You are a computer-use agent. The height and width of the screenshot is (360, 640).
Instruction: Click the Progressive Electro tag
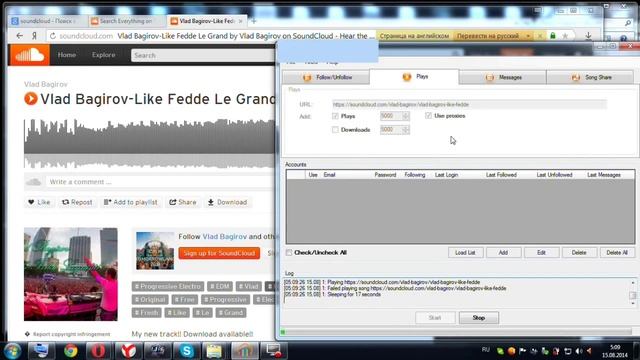click(168, 287)
